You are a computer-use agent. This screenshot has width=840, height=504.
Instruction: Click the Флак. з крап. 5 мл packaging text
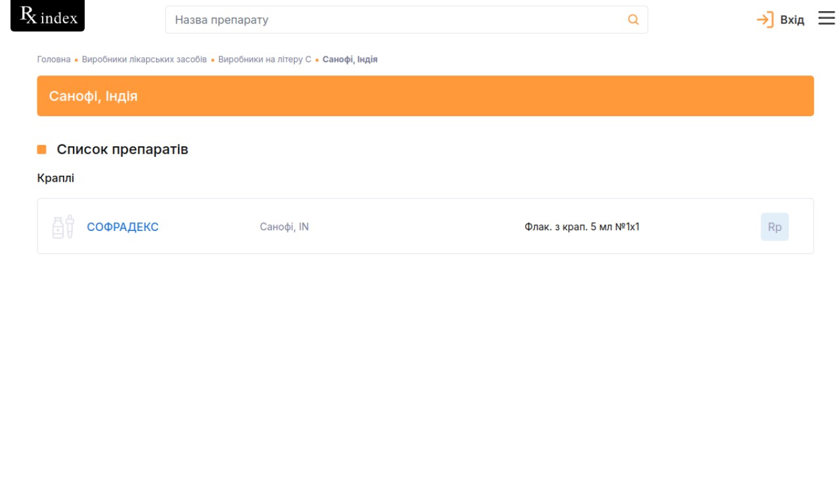(581, 227)
